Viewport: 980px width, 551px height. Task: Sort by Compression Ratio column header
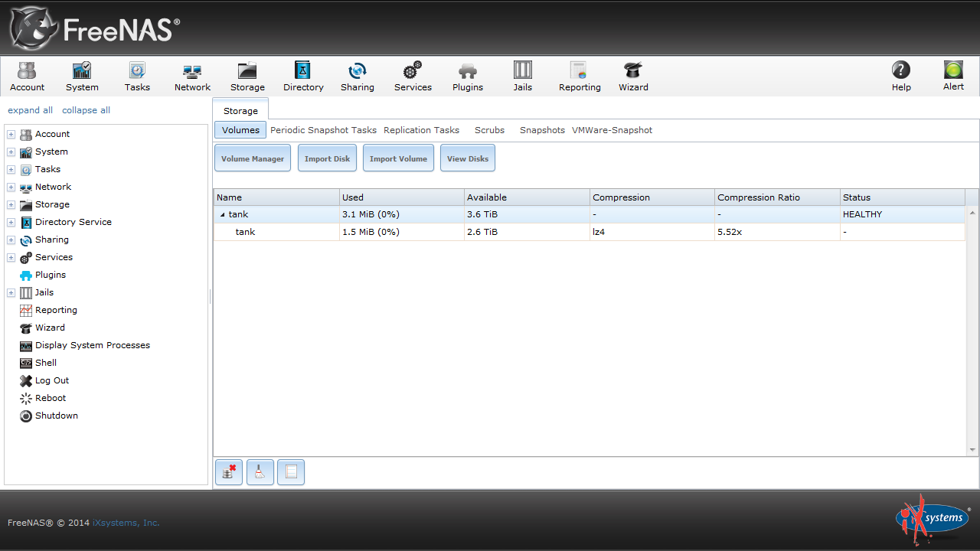click(777, 197)
